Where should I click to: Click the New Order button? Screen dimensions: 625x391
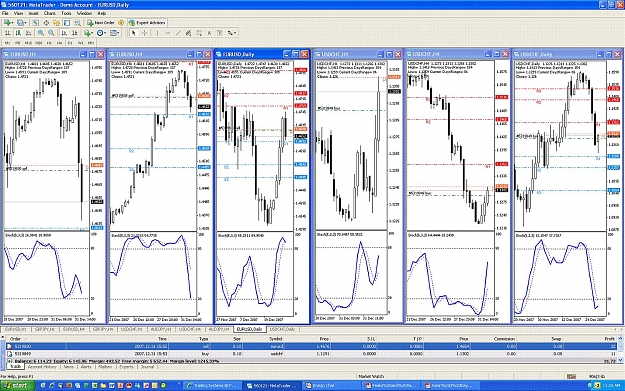point(101,23)
